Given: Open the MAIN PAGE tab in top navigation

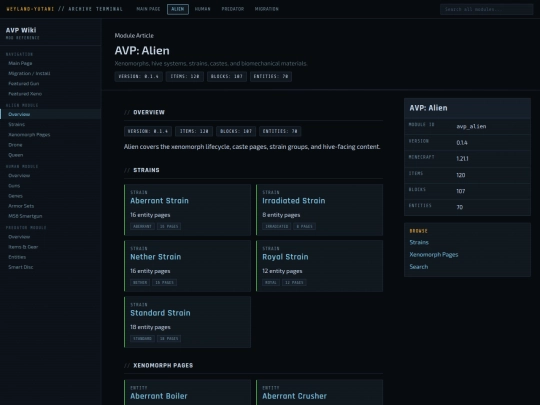Looking at the screenshot, I should click(148, 9).
